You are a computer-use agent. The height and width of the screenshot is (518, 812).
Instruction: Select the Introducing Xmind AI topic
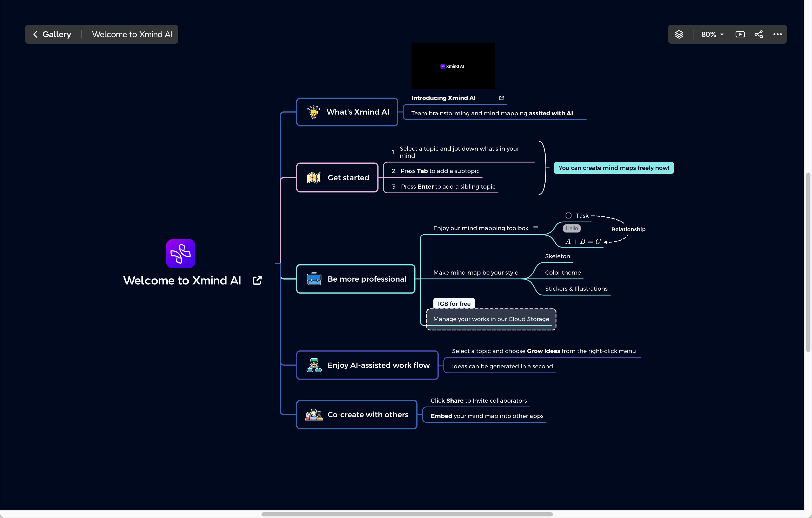point(443,98)
